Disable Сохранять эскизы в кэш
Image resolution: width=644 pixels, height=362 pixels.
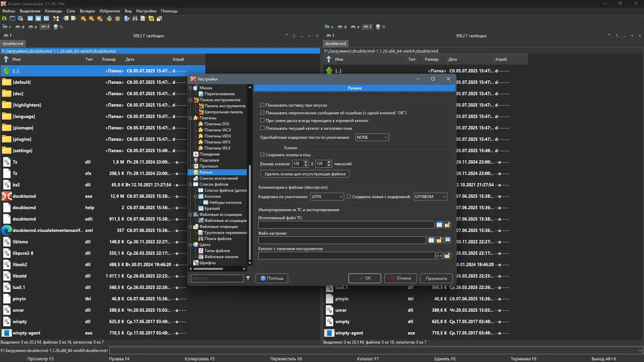point(262,155)
